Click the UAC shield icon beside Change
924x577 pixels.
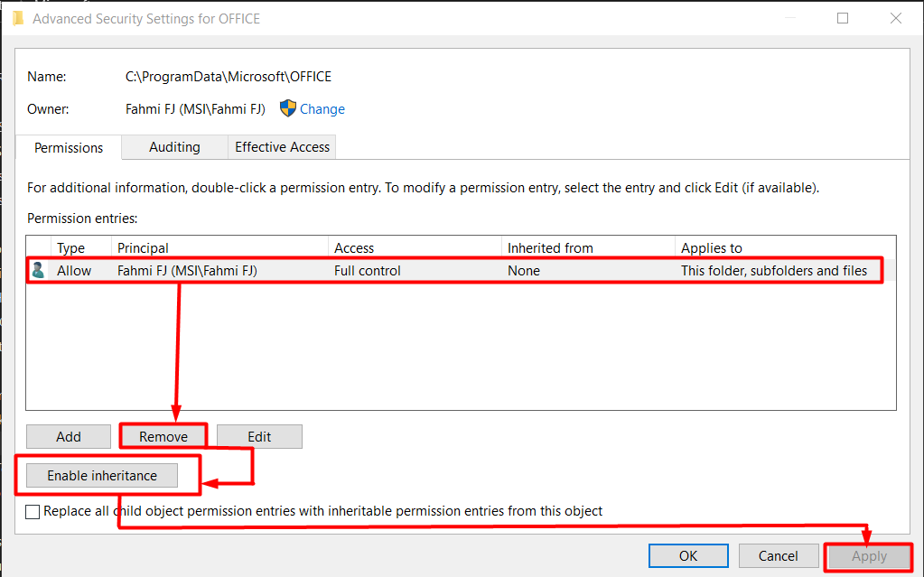(288, 108)
